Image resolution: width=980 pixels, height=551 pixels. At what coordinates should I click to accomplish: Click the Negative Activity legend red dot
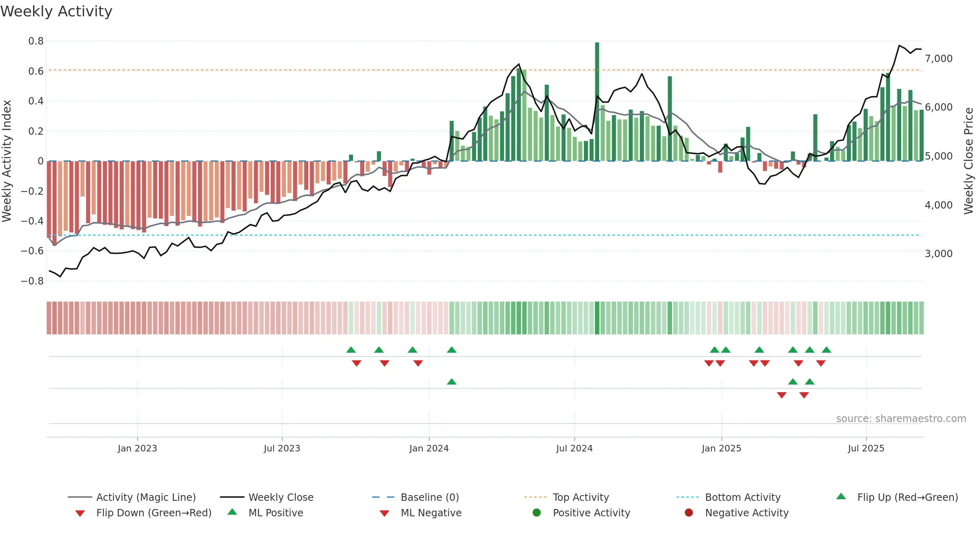pyautogui.click(x=689, y=512)
